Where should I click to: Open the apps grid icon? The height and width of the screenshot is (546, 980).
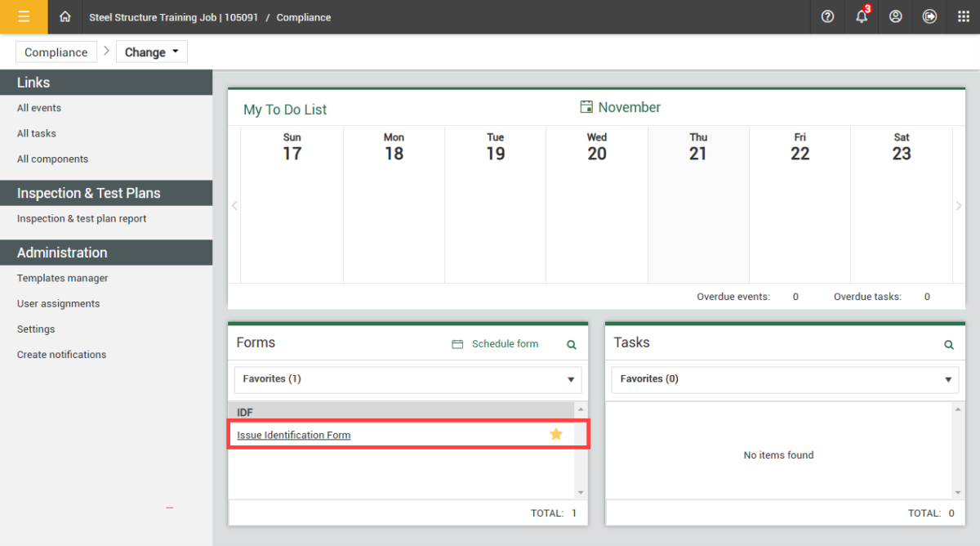(x=964, y=16)
